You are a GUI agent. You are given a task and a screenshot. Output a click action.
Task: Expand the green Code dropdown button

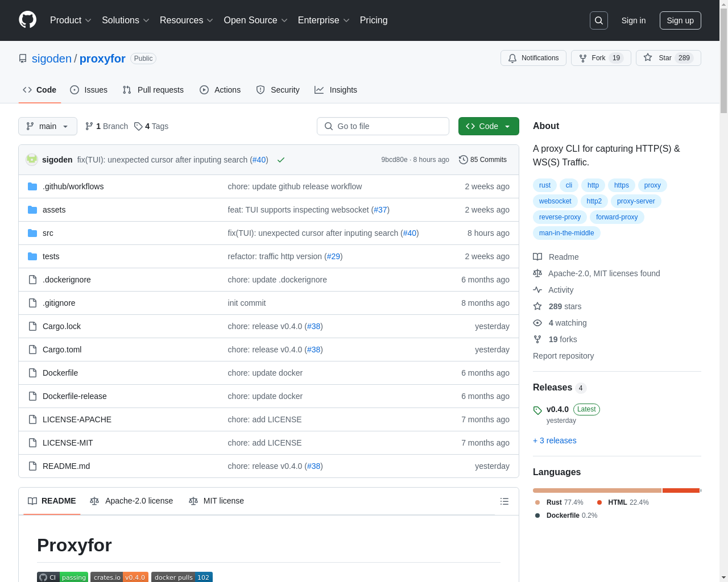(x=489, y=126)
